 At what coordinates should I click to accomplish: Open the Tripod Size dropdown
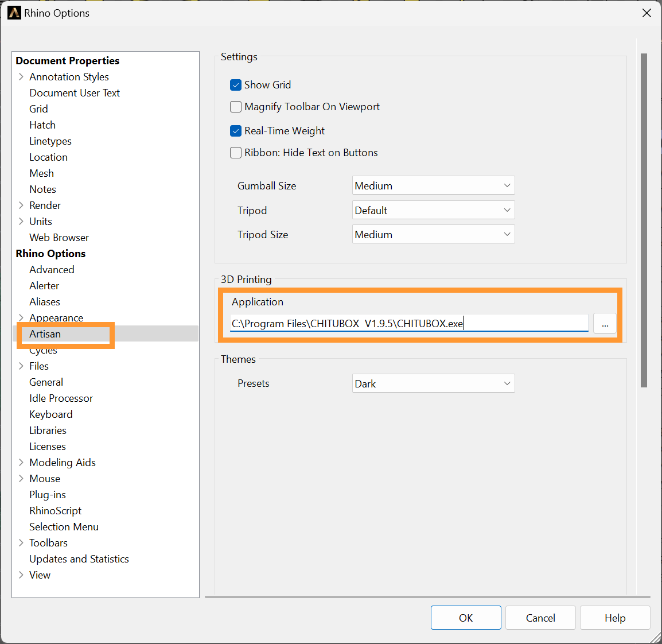coord(433,235)
